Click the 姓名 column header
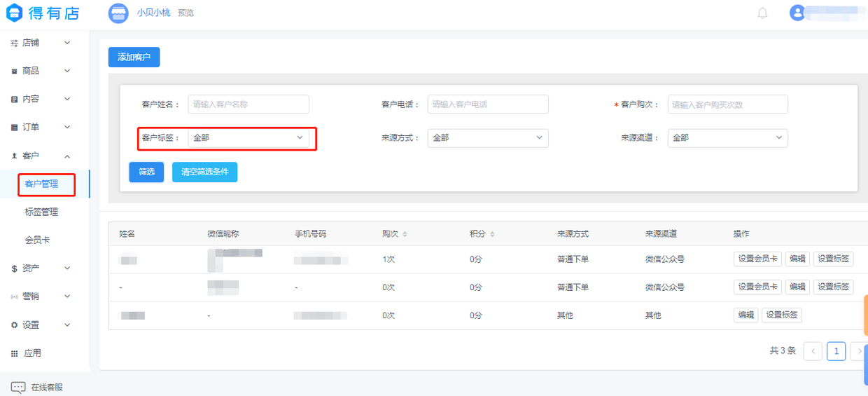The width and height of the screenshot is (868, 396). 127,234
